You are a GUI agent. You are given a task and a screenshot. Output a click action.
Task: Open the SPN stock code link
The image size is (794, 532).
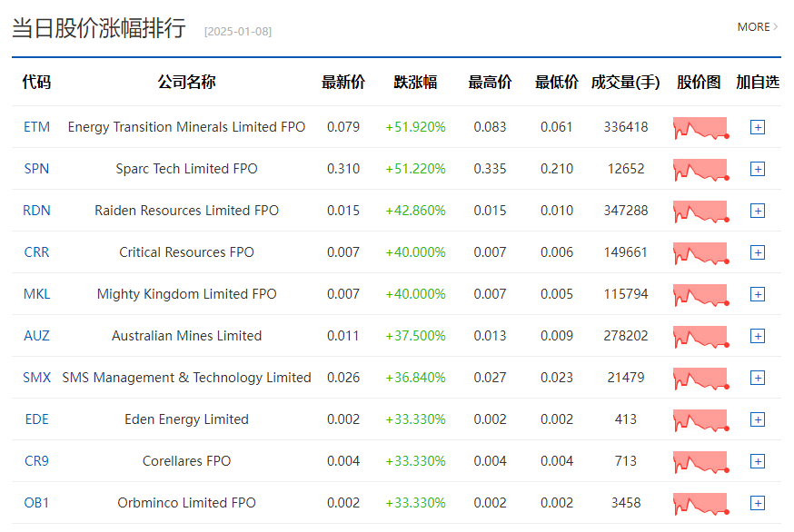pos(37,169)
